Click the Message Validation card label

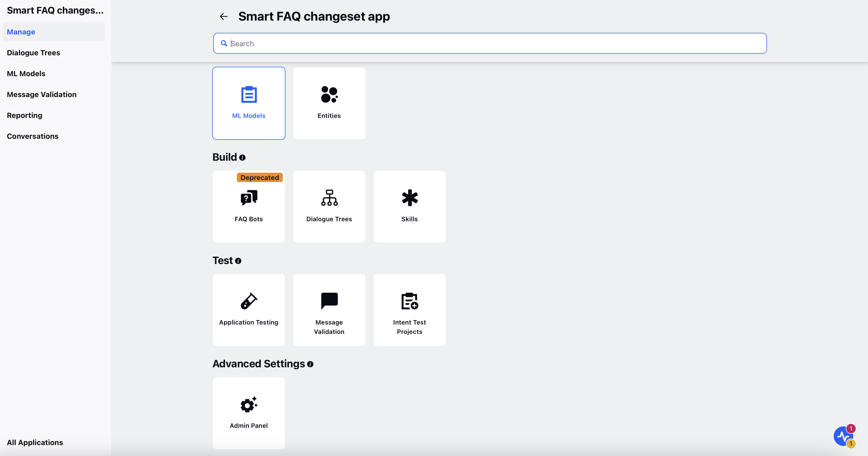click(x=329, y=327)
